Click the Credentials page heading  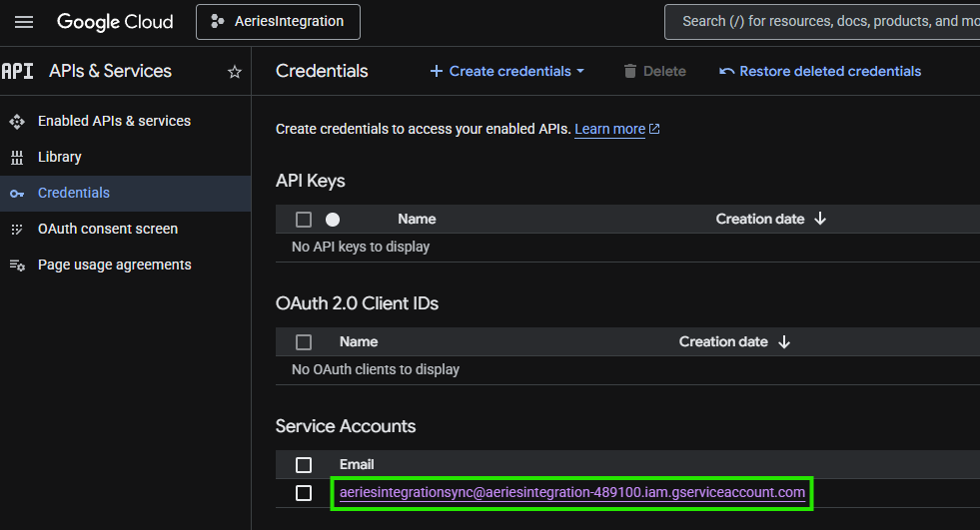[x=322, y=71]
